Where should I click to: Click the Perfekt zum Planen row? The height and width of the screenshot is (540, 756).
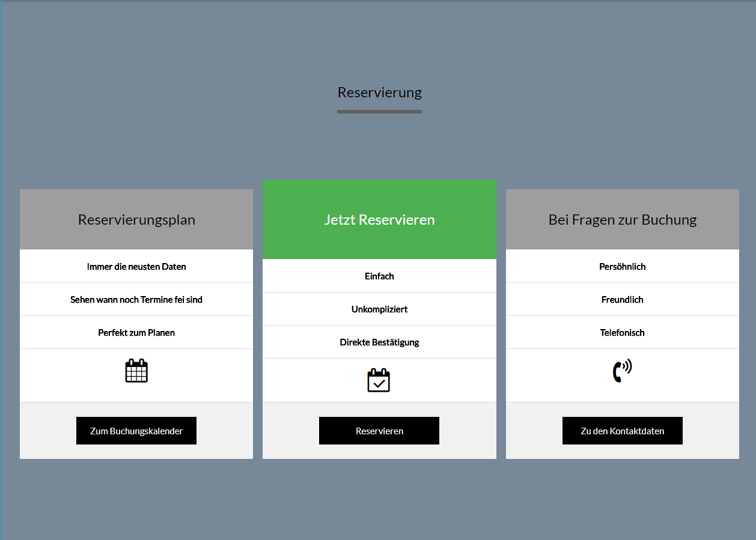136,333
